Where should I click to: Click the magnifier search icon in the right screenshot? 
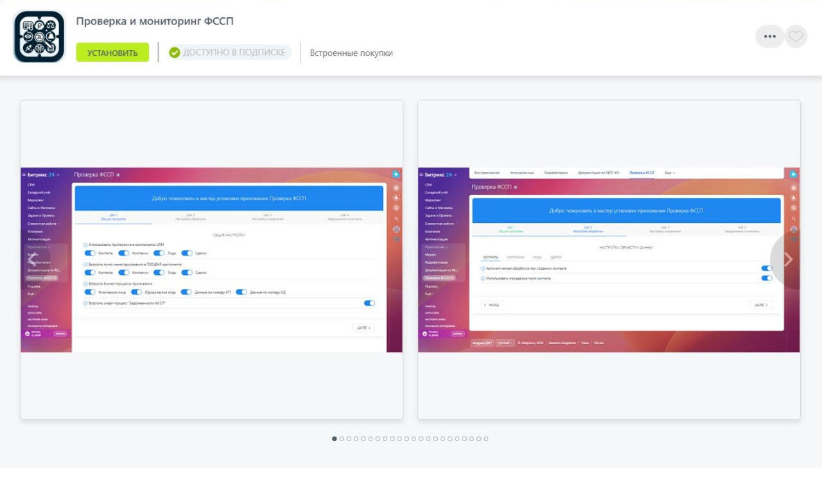tap(793, 219)
